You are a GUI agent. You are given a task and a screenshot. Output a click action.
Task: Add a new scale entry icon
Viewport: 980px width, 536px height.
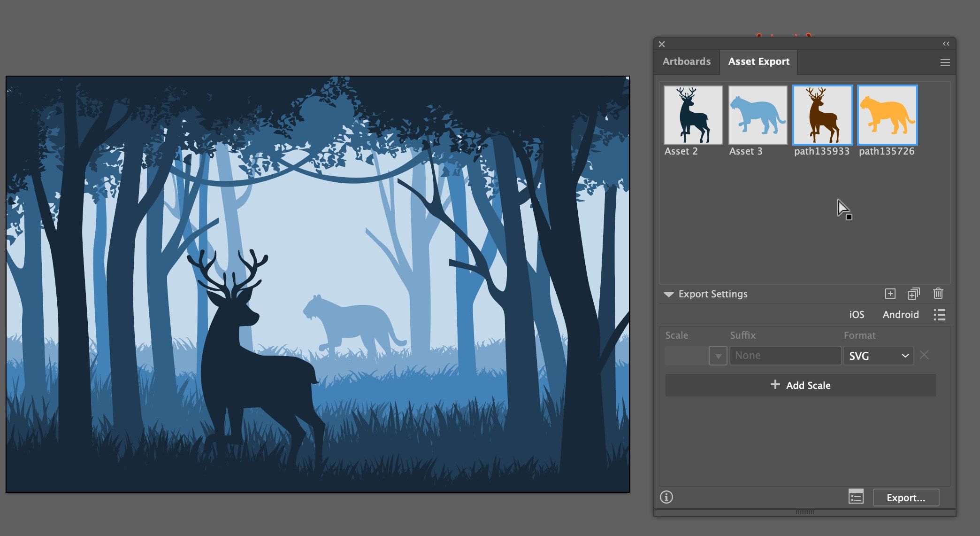889,293
